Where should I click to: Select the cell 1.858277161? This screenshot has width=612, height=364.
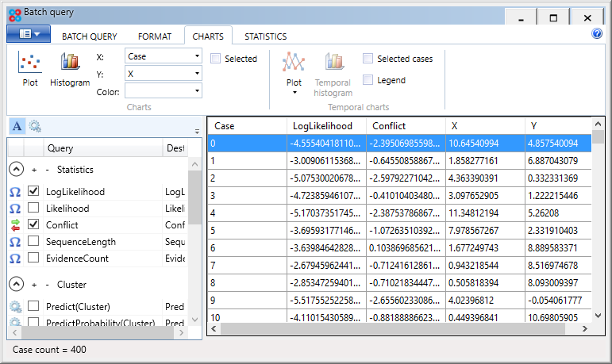485,161
